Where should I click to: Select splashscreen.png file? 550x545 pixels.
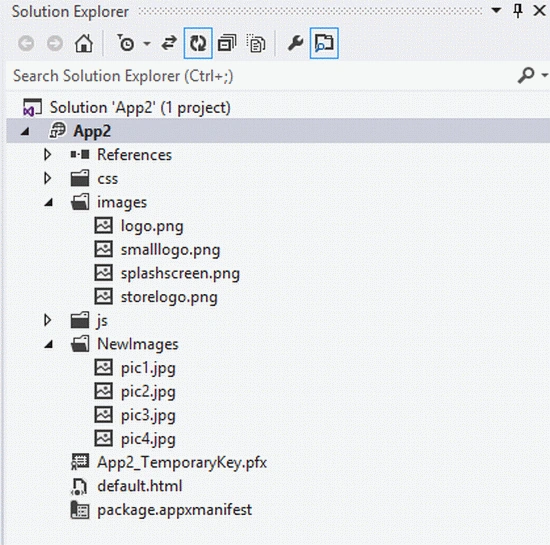pyautogui.click(x=180, y=274)
